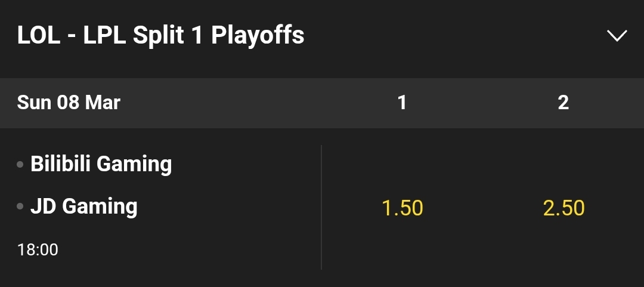644x287 pixels.
Task: Open the Bilibili Gaming team name
Action: (x=101, y=163)
